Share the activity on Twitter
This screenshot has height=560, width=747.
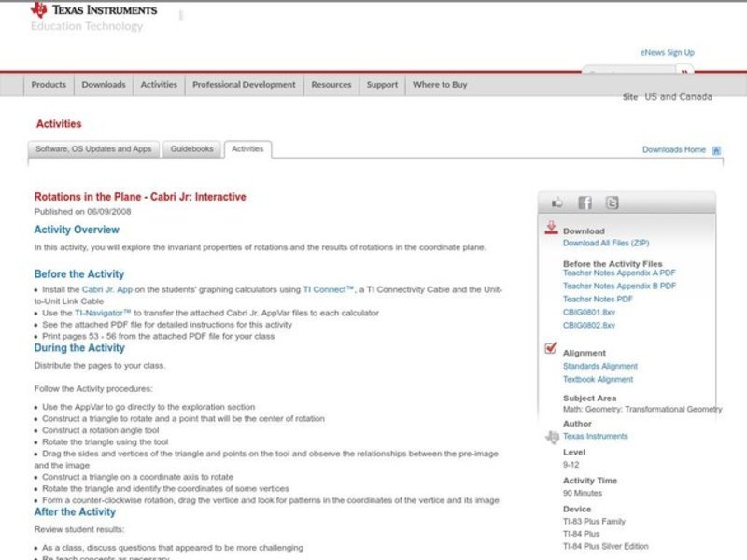(612, 203)
